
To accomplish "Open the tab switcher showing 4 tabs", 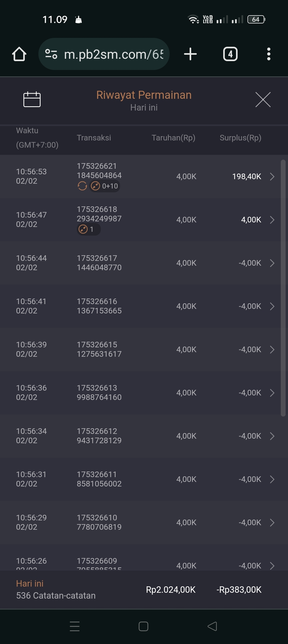I will 230,54.
